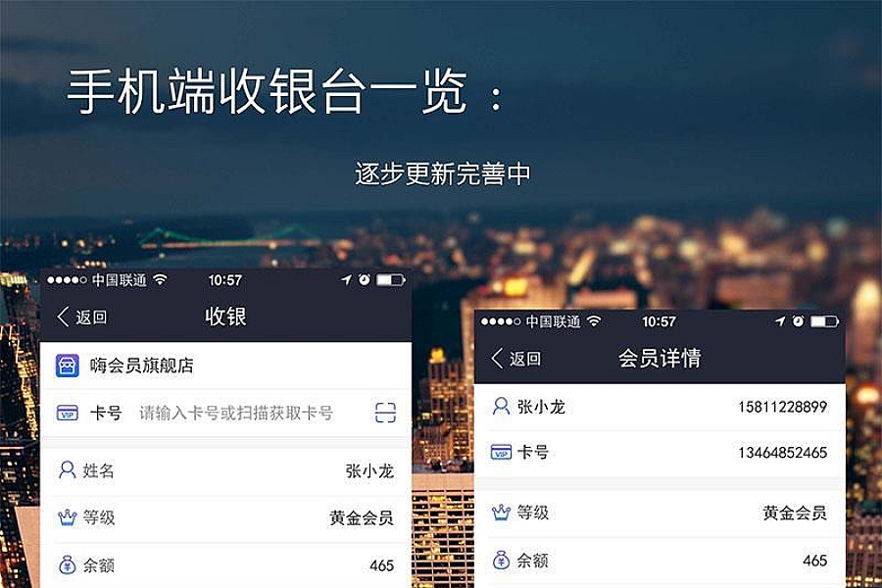Tap the store icon beside 嗨会员旗舰店
Screen dimensions: 882x588
67,366
